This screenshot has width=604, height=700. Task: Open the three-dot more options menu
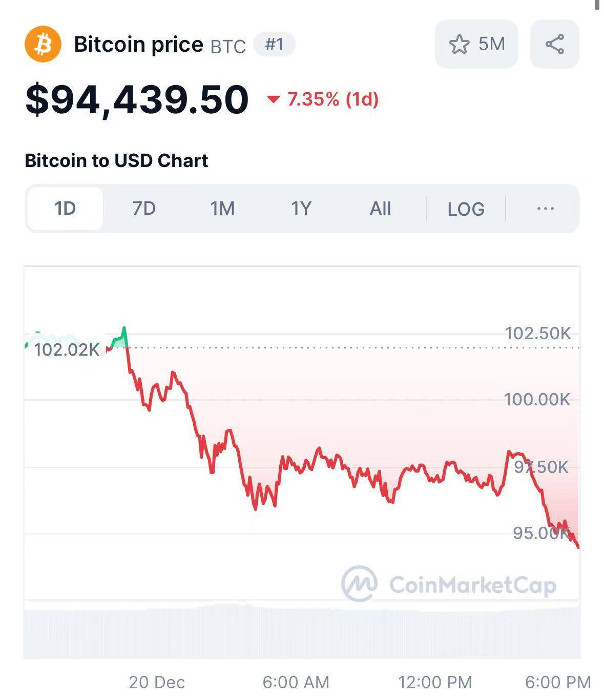(x=545, y=209)
